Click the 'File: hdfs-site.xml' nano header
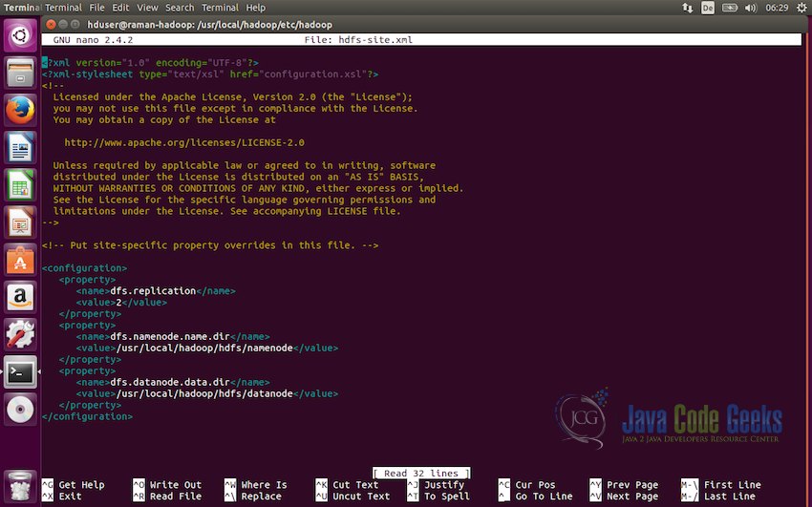This screenshot has width=812, height=507. pyautogui.click(x=358, y=40)
